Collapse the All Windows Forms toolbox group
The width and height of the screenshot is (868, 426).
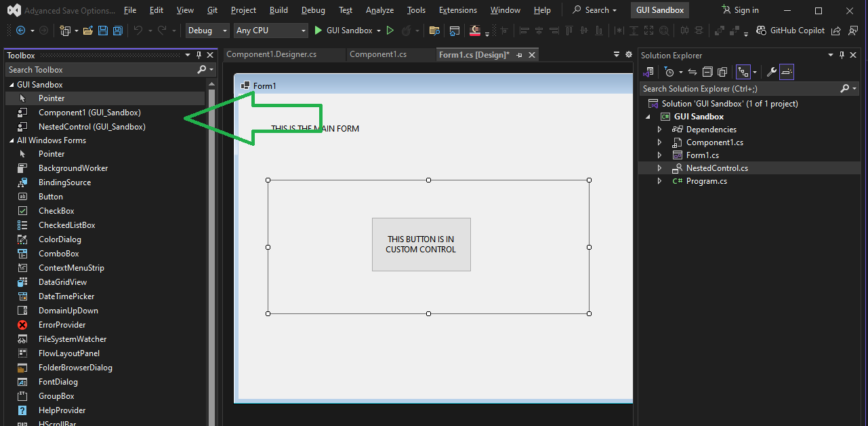(x=12, y=140)
